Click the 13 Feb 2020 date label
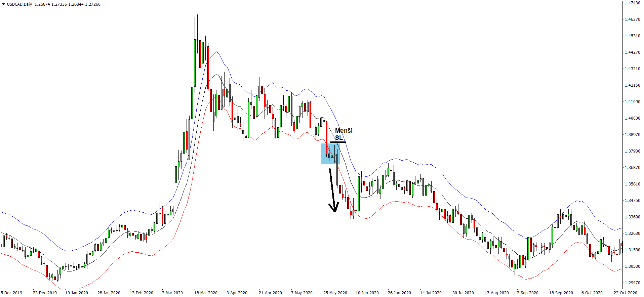 click(141, 293)
